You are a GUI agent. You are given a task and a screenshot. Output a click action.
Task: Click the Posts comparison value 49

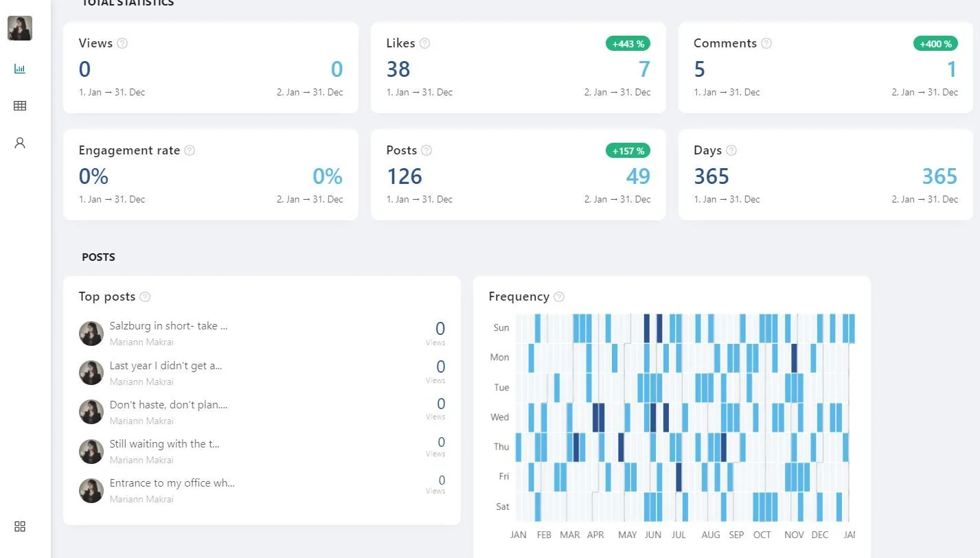point(638,176)
